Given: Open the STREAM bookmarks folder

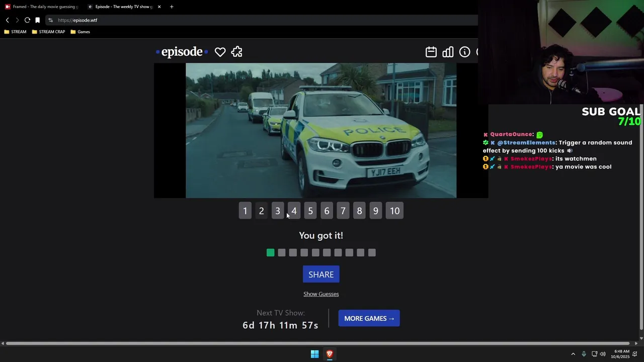Looking at the screenshot, I should 15,32.
